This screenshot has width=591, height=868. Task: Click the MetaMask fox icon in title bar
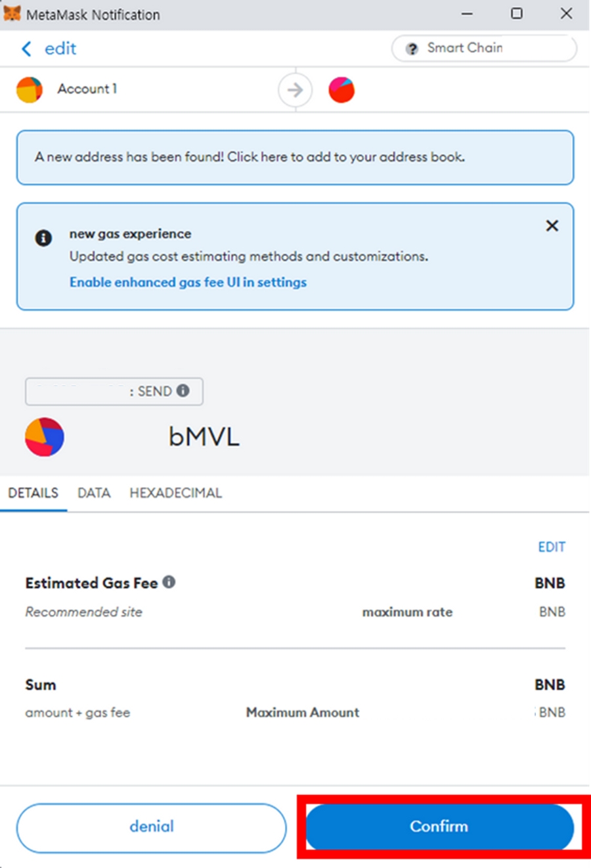pos(12,14)
